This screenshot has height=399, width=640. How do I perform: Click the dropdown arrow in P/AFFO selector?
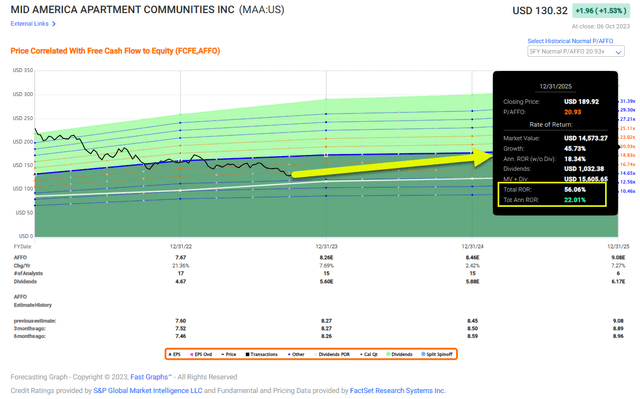click(x=618, y=52)
